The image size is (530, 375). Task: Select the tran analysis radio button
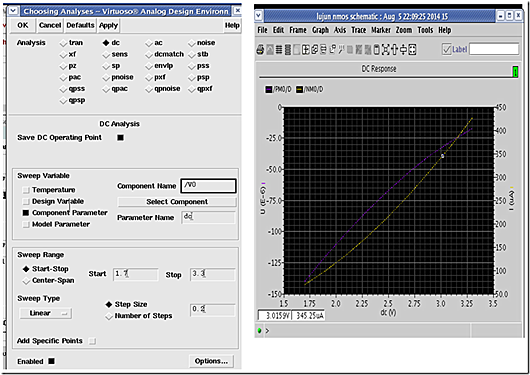pyautogui.click(x=63, y=43)
